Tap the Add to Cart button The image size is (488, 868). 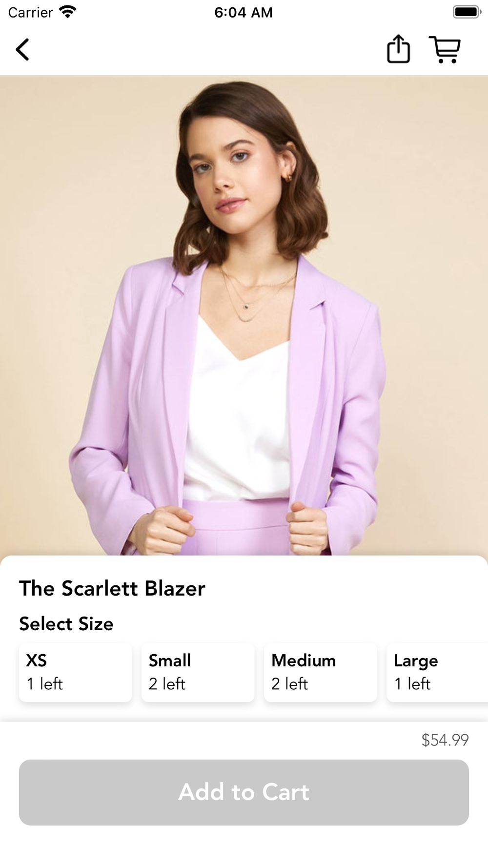[x=244, y=792]
